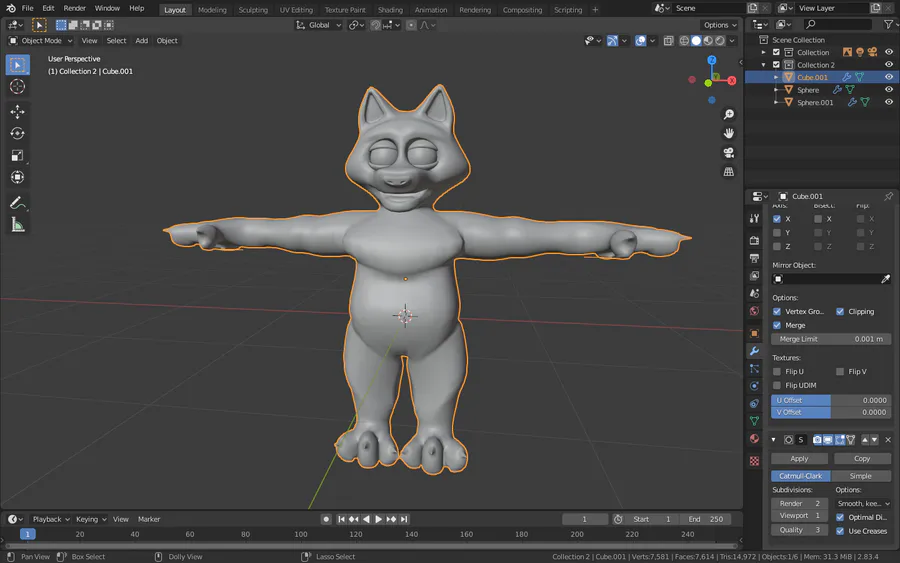Switch to the UV Editing workspace tab

[296, 10]
